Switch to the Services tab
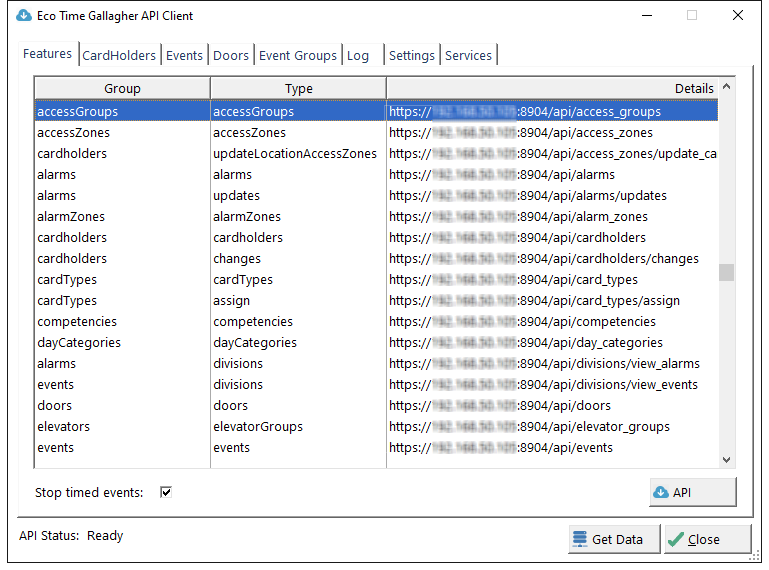The width and height of the screenshot is (769, 570). click(468, 55)
